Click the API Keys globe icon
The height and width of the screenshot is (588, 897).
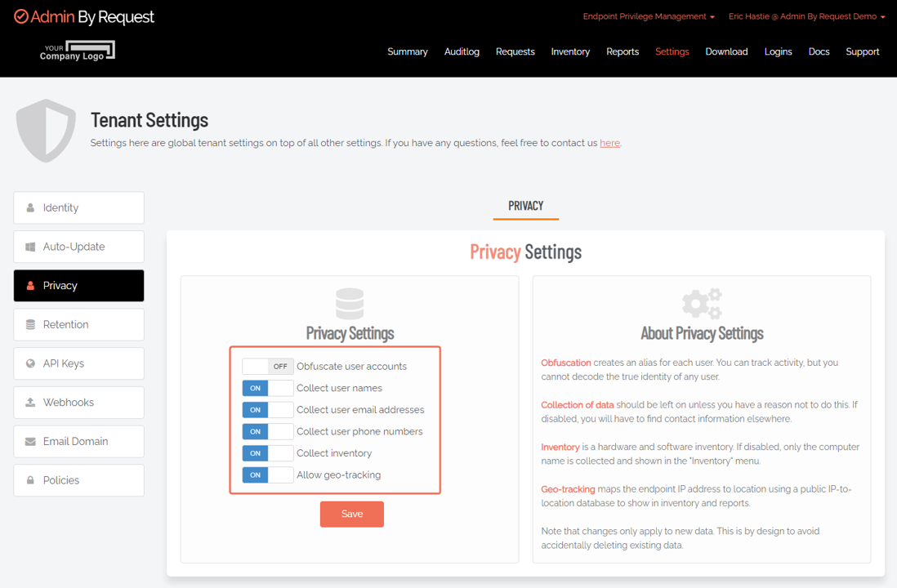(30, 363)
